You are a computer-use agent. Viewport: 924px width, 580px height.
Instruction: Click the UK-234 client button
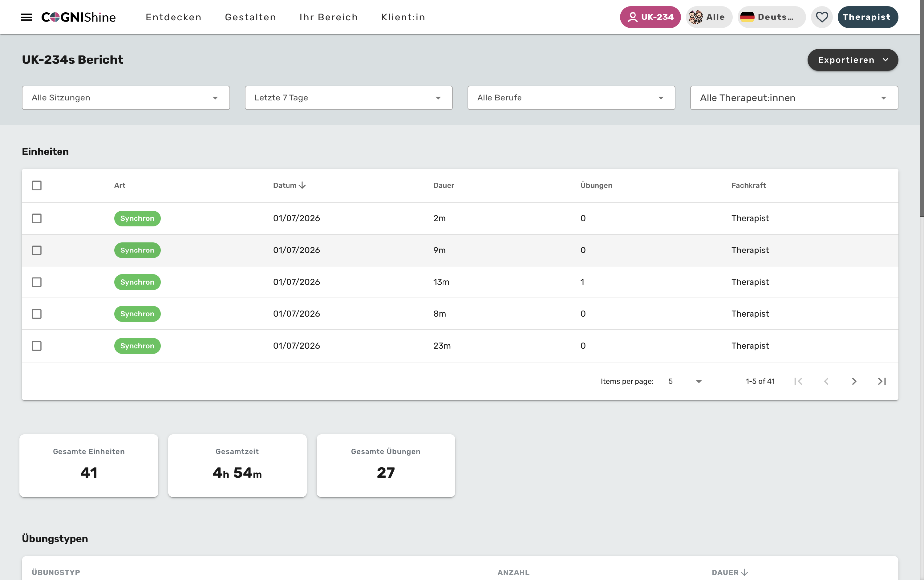click(650, 17)
